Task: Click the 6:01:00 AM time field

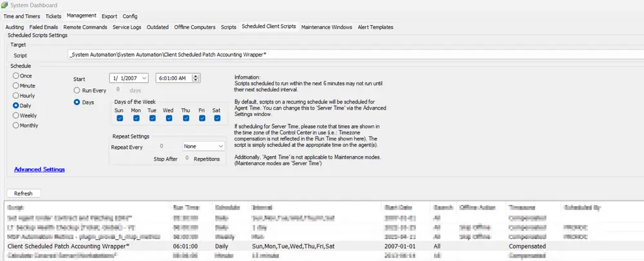Action: (174, 78)
